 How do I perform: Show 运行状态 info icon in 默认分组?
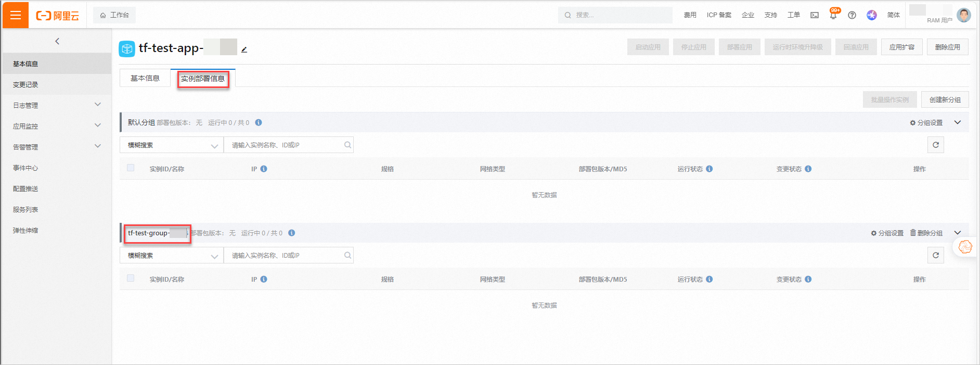pyautogui.click(x=710, y=169)
